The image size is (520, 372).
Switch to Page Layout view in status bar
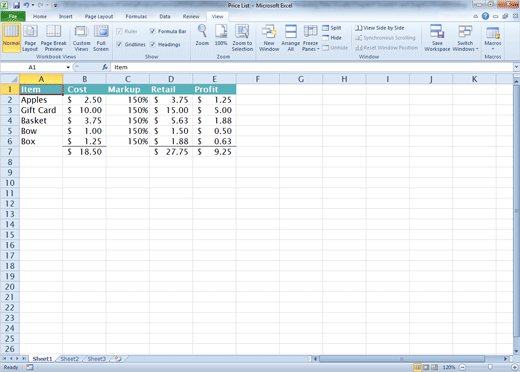pos(426,367)
